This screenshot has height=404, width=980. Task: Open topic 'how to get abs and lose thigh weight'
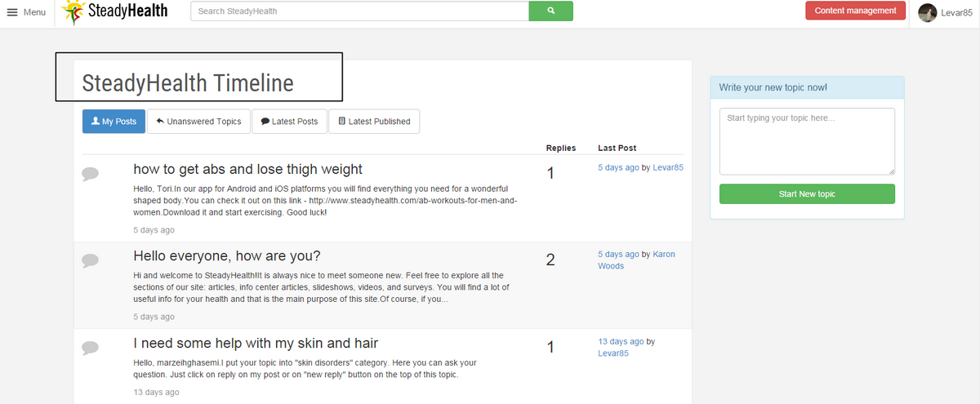coord(247,169)
